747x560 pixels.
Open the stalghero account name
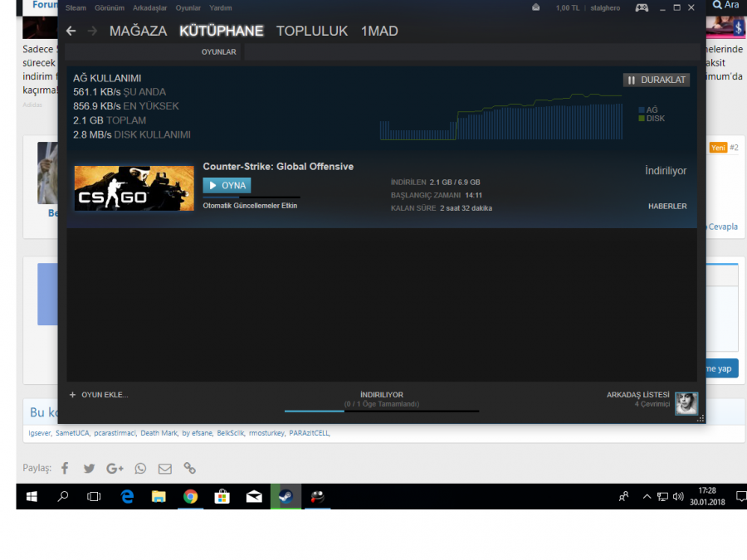point(605,8)
